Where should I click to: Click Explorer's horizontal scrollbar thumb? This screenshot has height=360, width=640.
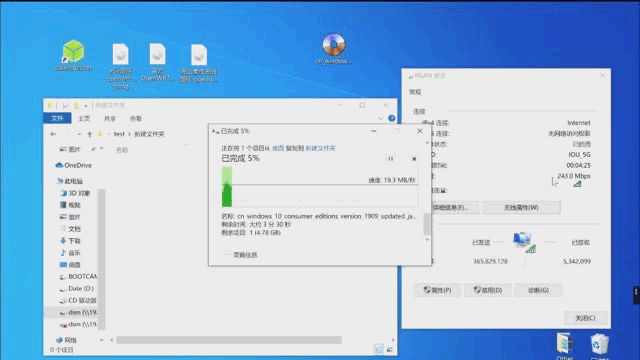coord(229,340)
